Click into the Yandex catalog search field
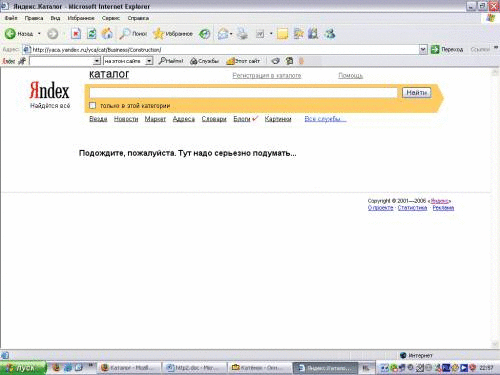 point(243,93)
